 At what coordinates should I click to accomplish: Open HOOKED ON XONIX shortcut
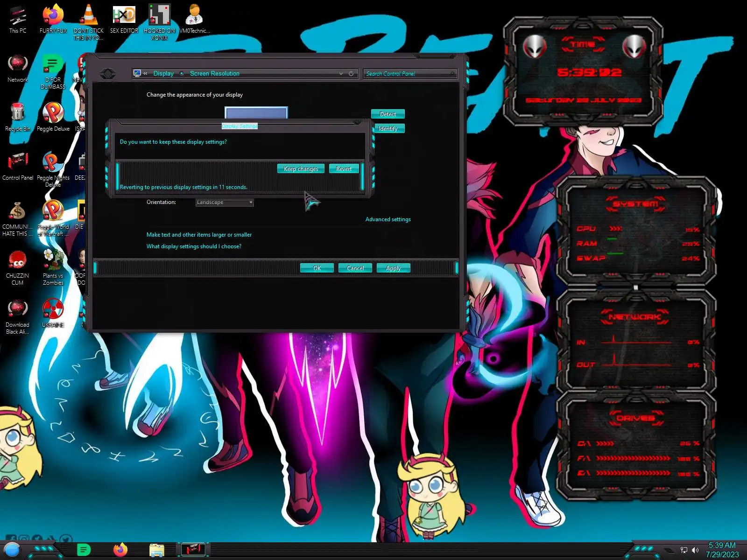(159, 22)
